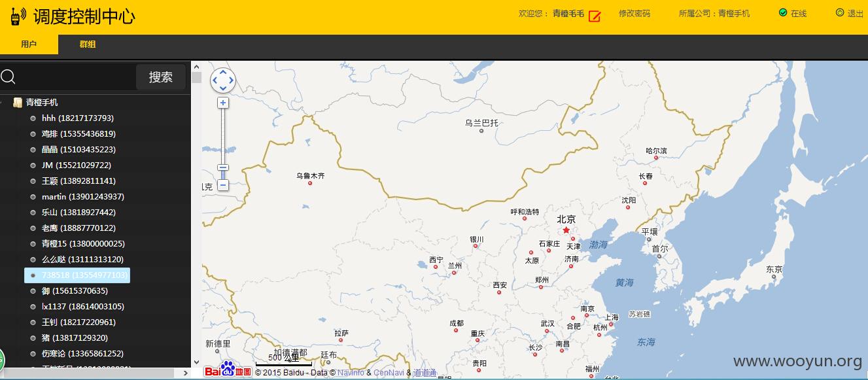The width and height of the screenshot is (868, 380).
Task: Switch to the 用户 tab
Action: (29, 44)
